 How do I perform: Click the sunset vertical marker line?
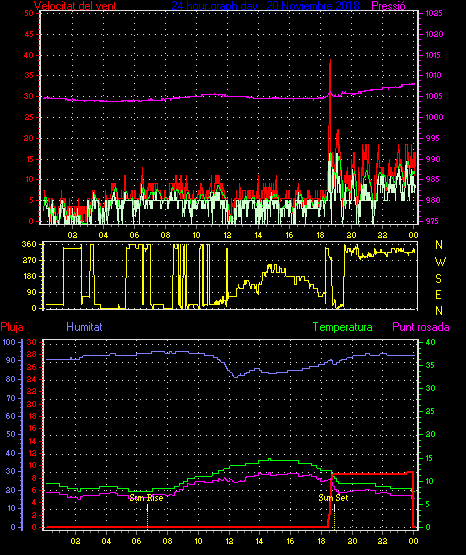(x=334, y=516)
